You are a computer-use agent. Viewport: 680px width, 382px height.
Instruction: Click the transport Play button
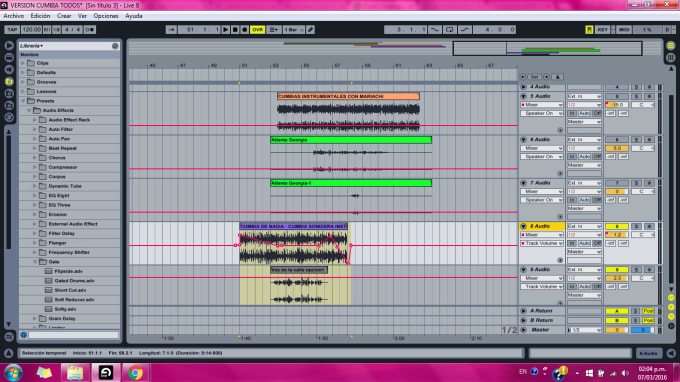coord(226,29)
